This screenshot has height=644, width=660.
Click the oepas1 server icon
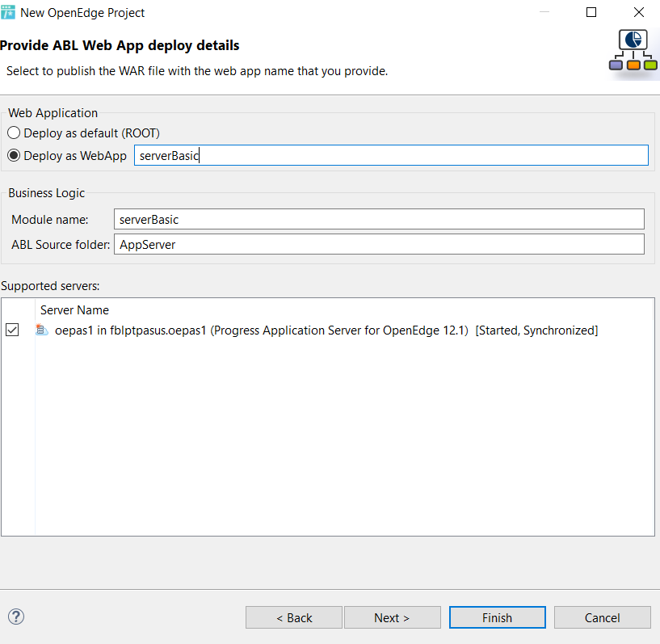point(42,330)
